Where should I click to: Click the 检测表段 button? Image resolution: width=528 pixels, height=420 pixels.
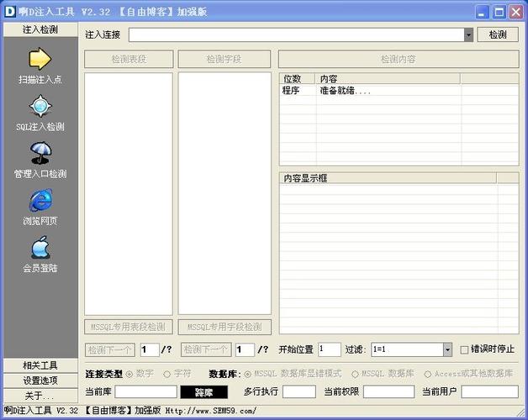click(129, 60)
